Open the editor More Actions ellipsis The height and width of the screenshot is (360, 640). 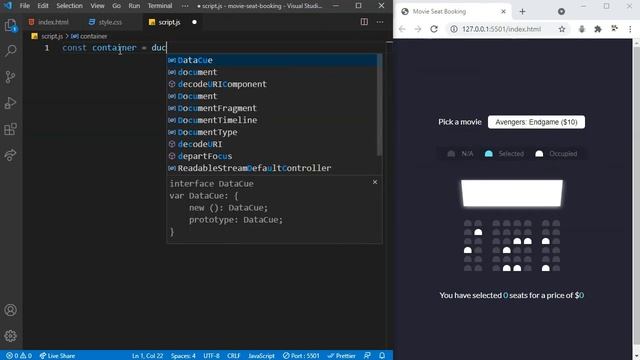[x=380, y=22]
